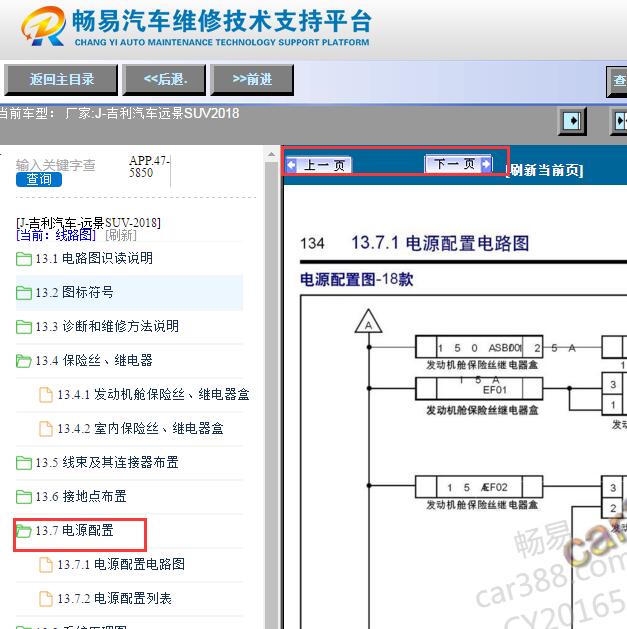Click the sidebar vertical scrollbar track
627x629 pixels.
tap(272, 395)
